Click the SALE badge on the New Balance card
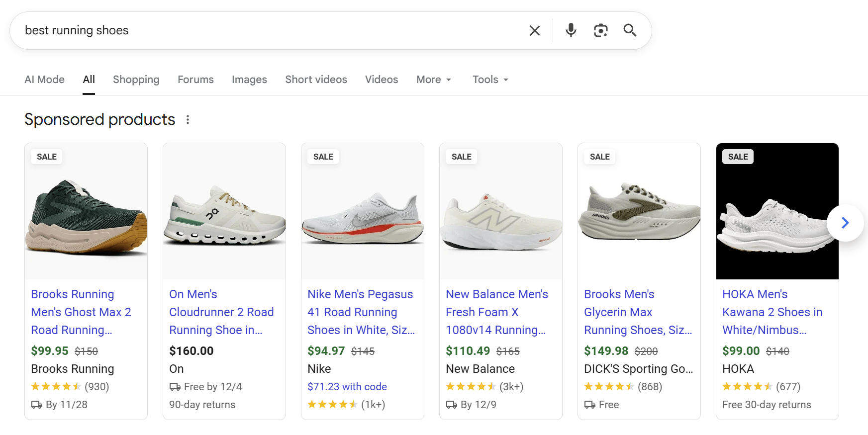868x435 pixels. pos(462,157)
